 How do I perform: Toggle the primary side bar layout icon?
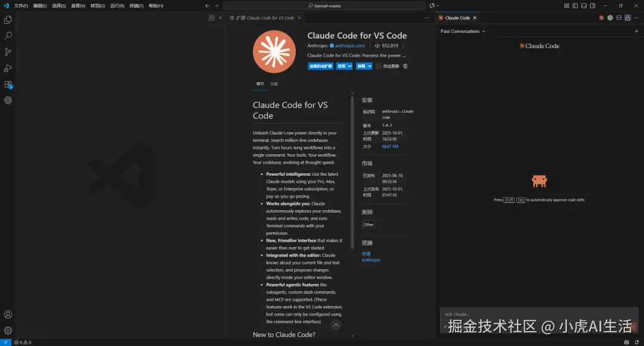[x=575, y=6]
